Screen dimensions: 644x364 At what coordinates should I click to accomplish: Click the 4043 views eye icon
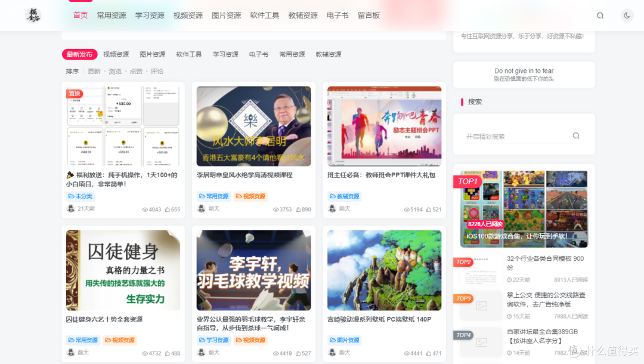point(144,209)
